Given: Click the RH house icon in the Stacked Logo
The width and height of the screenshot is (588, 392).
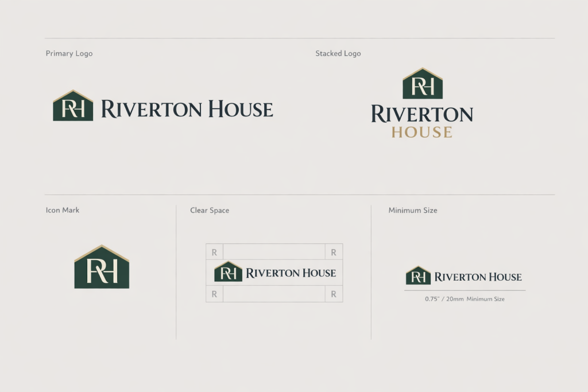Looking at the screenshot, I should pyautogui.click(x=423, y=84).
